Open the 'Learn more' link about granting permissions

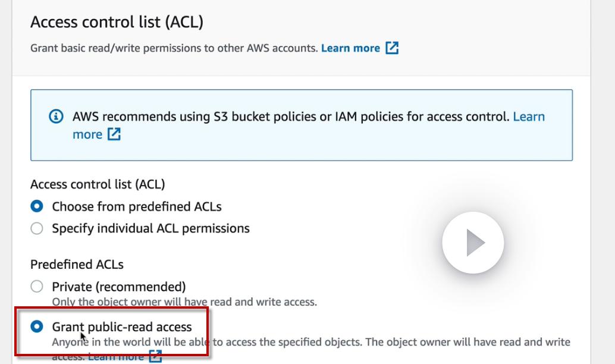(350, 48)
